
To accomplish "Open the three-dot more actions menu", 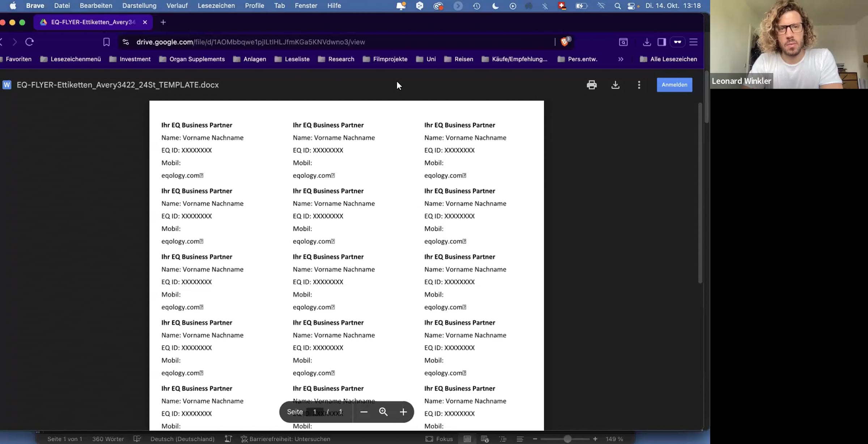I will (x=639, y=85).
